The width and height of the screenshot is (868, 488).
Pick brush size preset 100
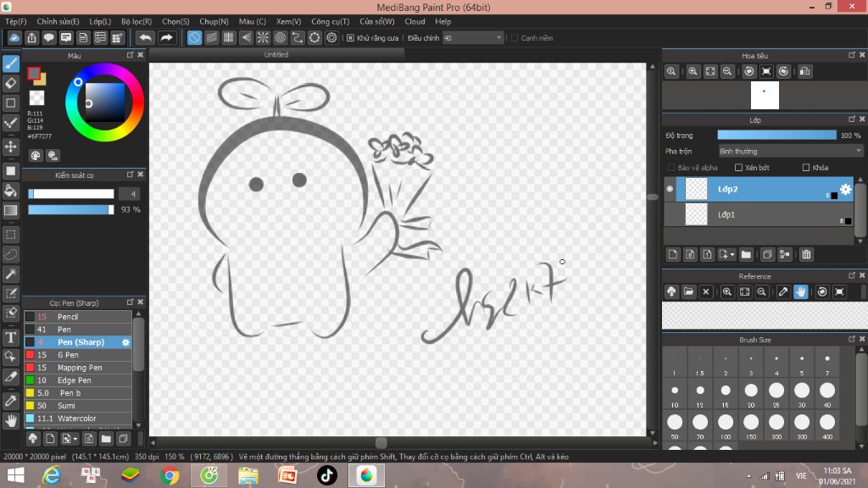(726, 426)
